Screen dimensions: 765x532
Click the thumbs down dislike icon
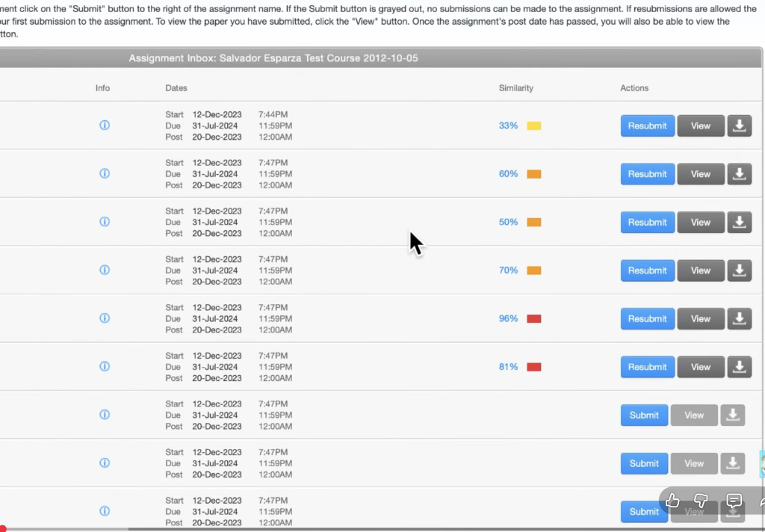pos(701,501)
